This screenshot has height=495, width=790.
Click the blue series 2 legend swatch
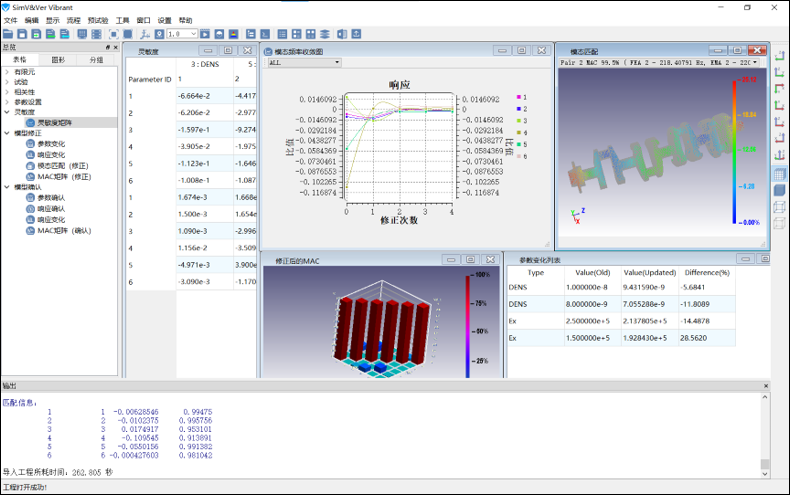[518, 109]
